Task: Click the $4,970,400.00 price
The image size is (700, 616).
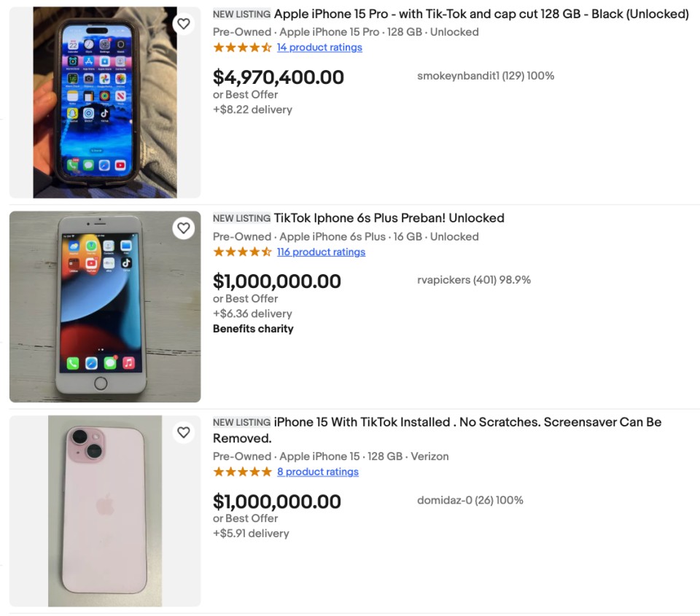Action: click(278, 77)
